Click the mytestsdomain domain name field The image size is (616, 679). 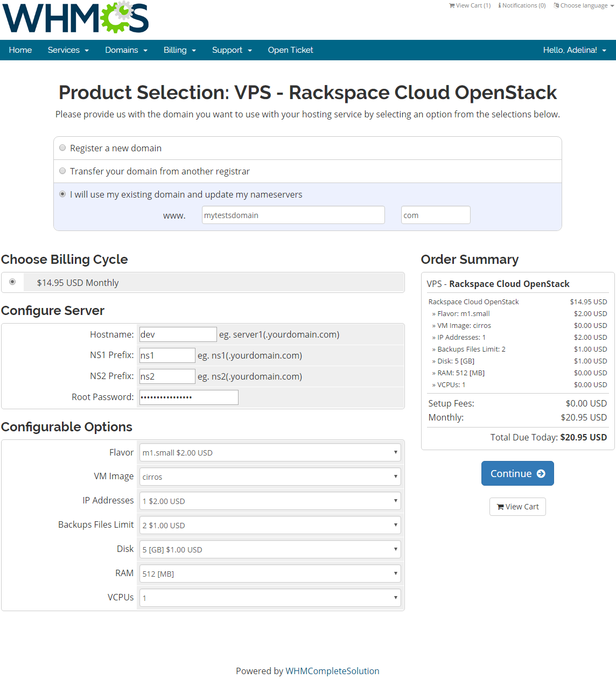293,215
